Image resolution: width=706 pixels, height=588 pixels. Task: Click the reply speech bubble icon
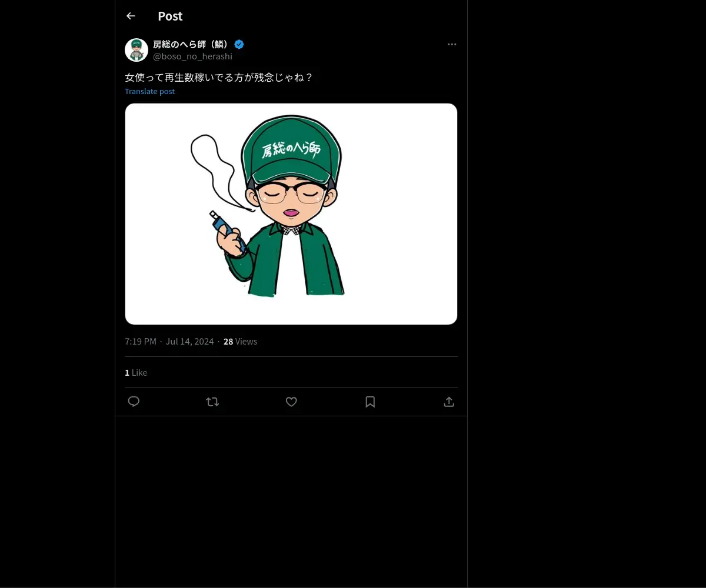pyautogui.click(x=134, y=402)
